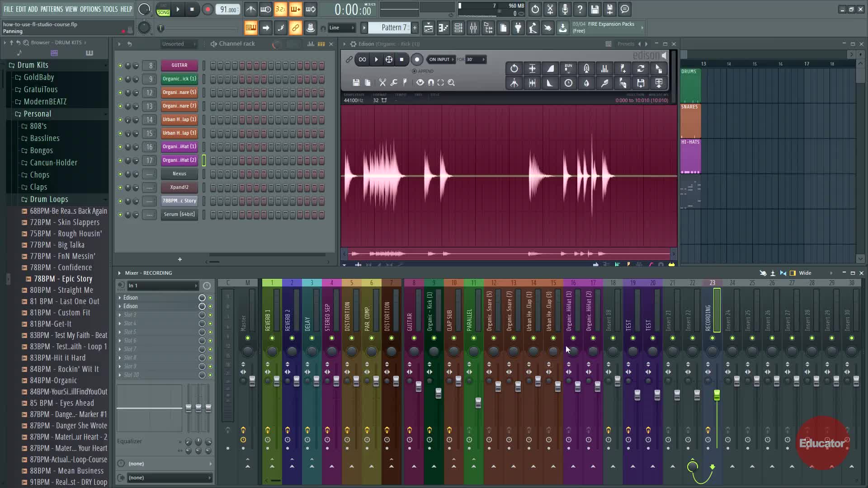The width and height of the screenshot is (868, 488).
Task: Open Edison's scissors edit tools
Action: (x=382, y=83)
